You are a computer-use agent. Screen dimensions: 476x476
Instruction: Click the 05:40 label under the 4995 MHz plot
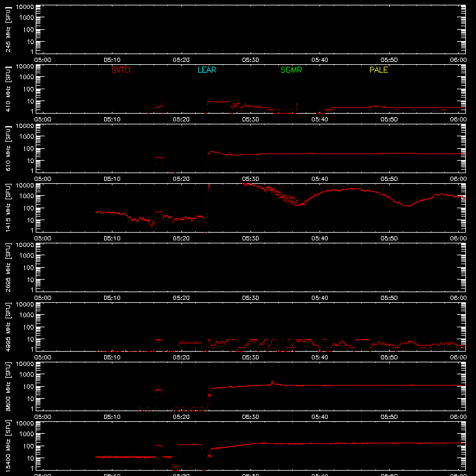click(x=320, y=358)
